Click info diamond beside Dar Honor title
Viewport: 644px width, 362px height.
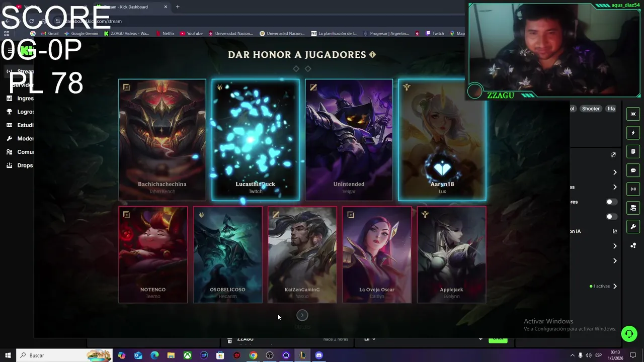point(372,54)
